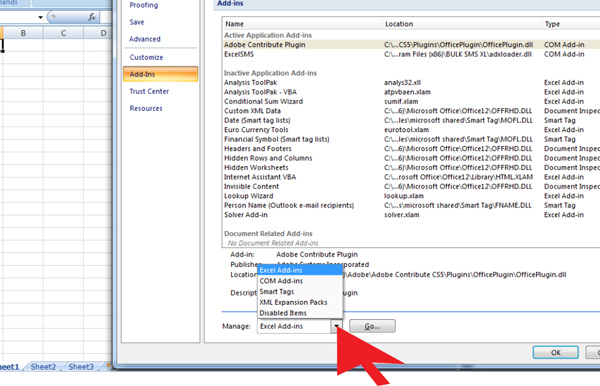This screenshot has height=386, width=600.
Task: Select Invisible Content row
Action: click(x=411, y=186)
